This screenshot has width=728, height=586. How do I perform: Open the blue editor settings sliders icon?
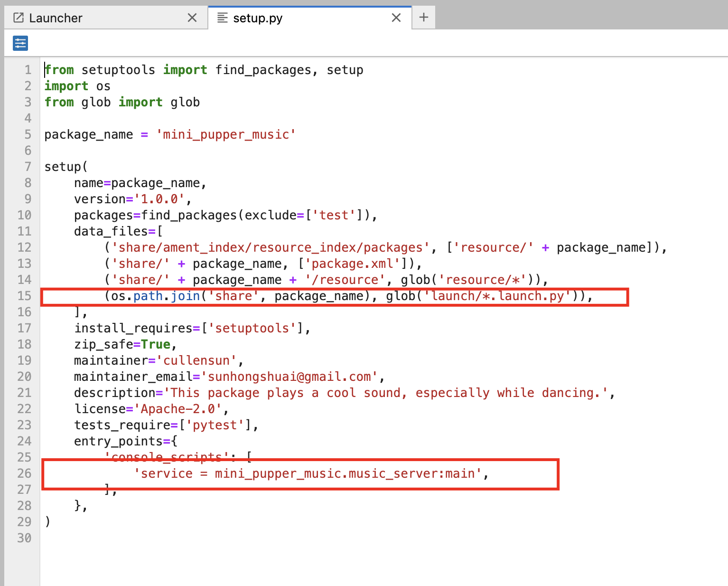(x=20, y=43)
